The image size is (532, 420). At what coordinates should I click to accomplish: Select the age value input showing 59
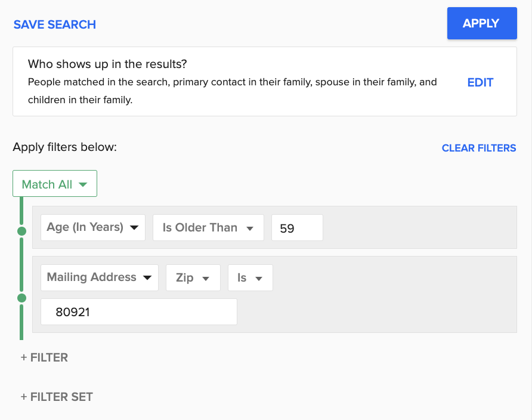[297, 227]
